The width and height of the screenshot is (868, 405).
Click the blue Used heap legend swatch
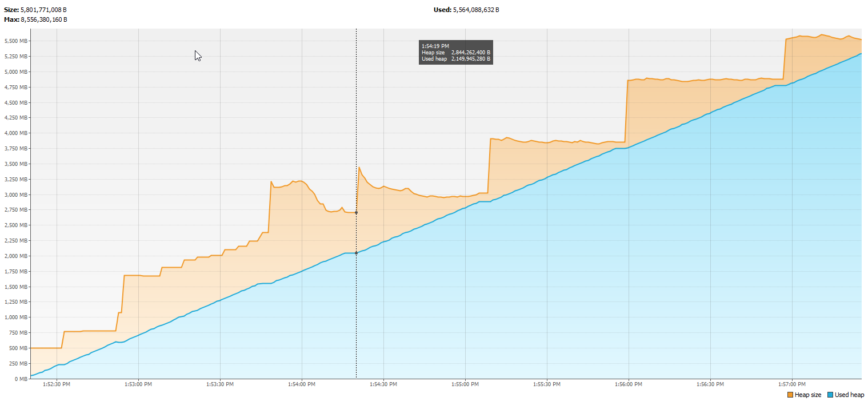830,395
